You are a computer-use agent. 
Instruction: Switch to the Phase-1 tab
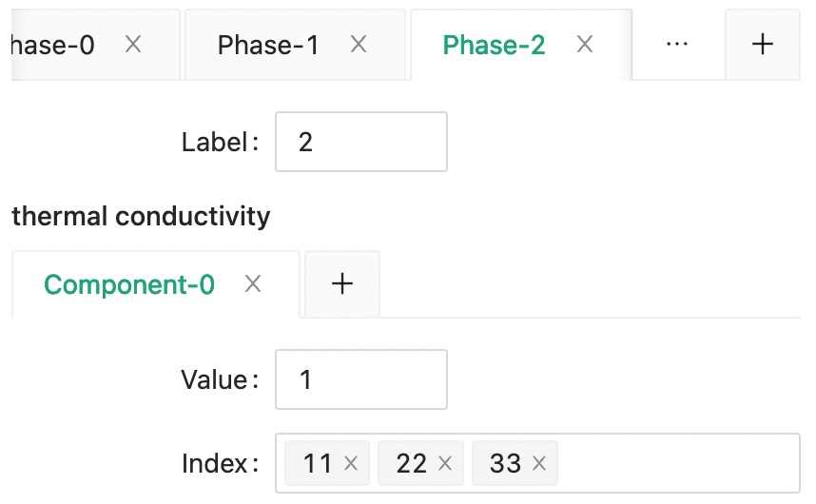point(268,44)
